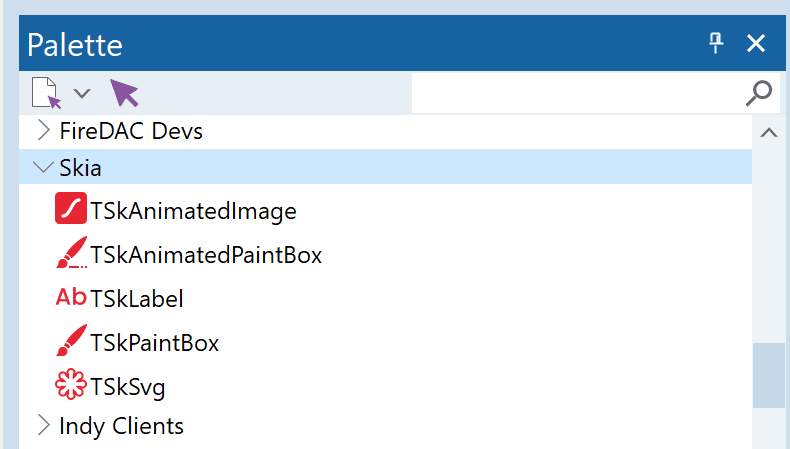Click the TSkAnimatedImage component icon

pyautogui.click(x=71, y=208)
